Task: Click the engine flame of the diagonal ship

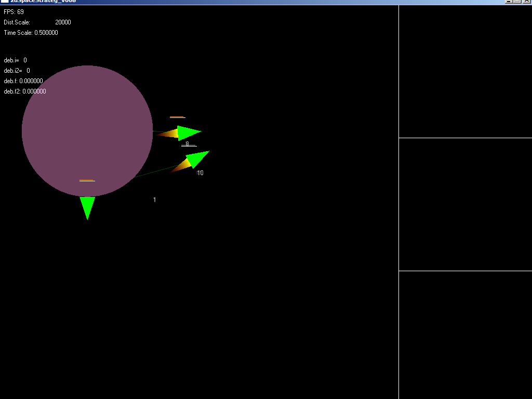Action: [181, 166]
